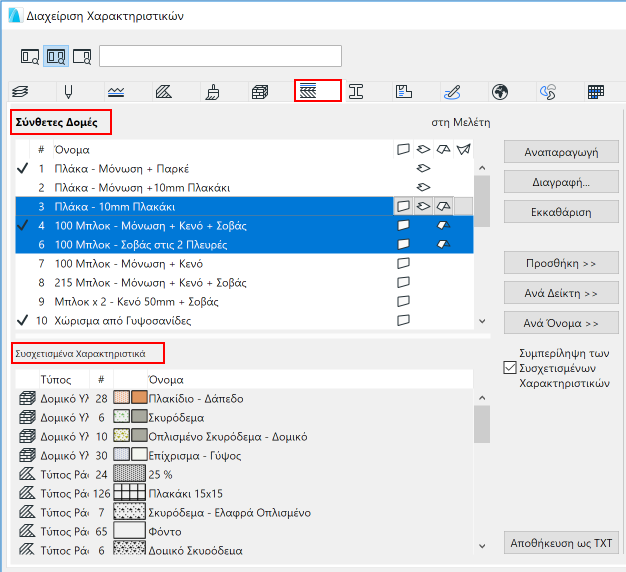Click the Προσθήκη >> button
Image resolution: width=626 pixels, height=572 pixels.
pyautogui.click(x=561, y=263)
